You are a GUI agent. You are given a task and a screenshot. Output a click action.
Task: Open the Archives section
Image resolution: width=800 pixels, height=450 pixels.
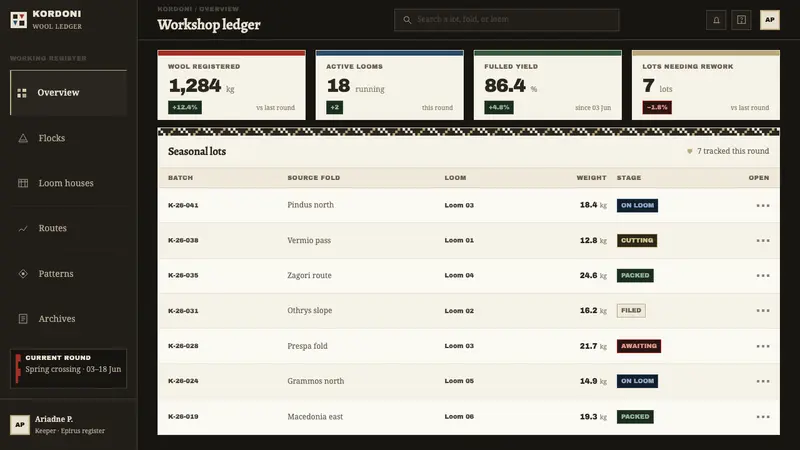click(68, 319)
